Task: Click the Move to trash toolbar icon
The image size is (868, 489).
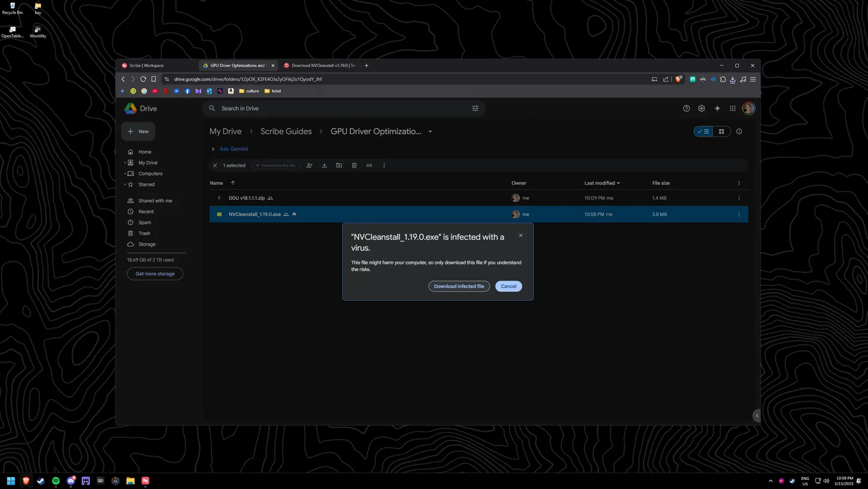Action: point(354,166)
